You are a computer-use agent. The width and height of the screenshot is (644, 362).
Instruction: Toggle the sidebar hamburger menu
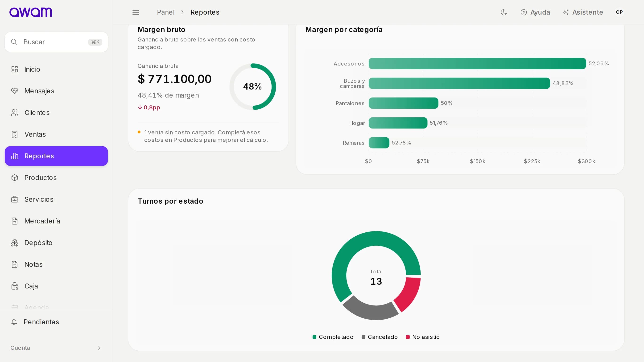pos(136,12)
